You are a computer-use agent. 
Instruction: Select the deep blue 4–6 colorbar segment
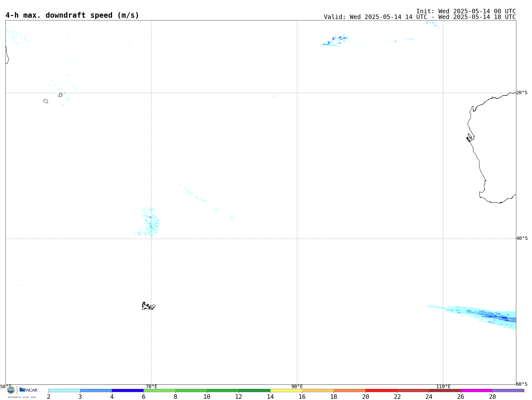click(128, 390)
